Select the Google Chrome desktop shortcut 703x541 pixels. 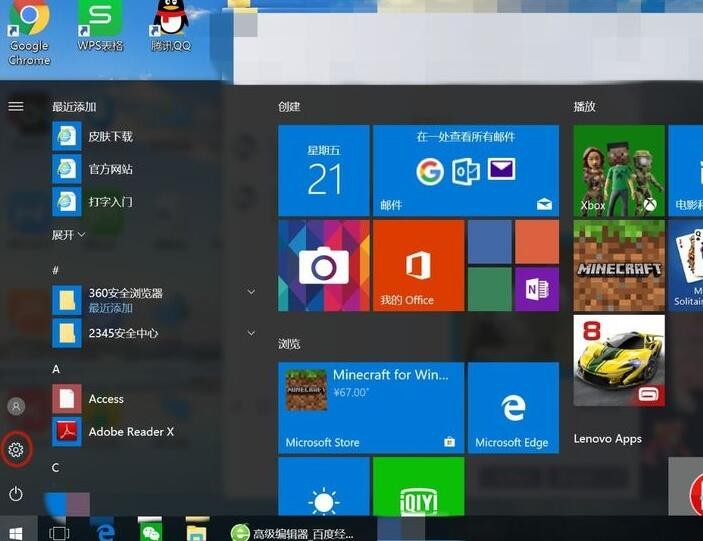click(x=29, y=34)
